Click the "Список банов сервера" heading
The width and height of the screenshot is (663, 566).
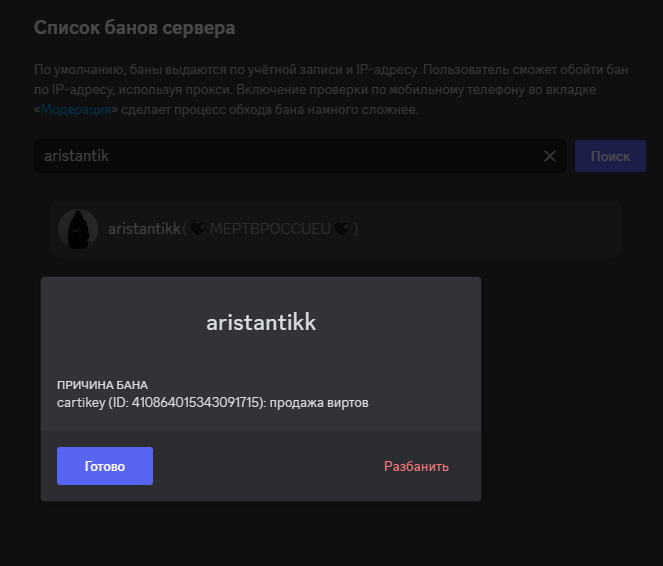pyautogui.click(x=135, y=27)
